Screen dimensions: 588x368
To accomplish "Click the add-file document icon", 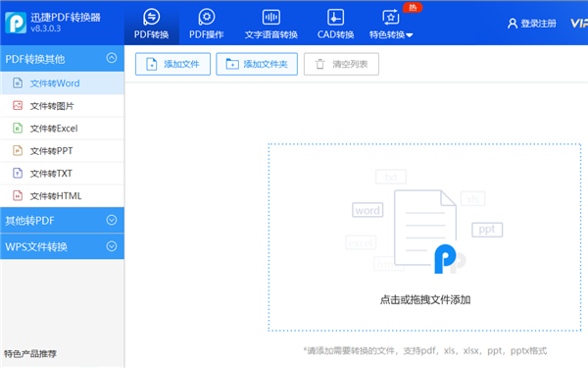I will 152,64.
